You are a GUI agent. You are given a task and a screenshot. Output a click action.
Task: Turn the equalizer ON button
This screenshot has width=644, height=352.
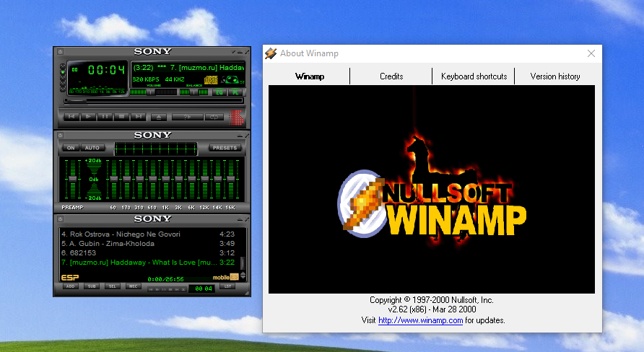click(x=70, y=148)
